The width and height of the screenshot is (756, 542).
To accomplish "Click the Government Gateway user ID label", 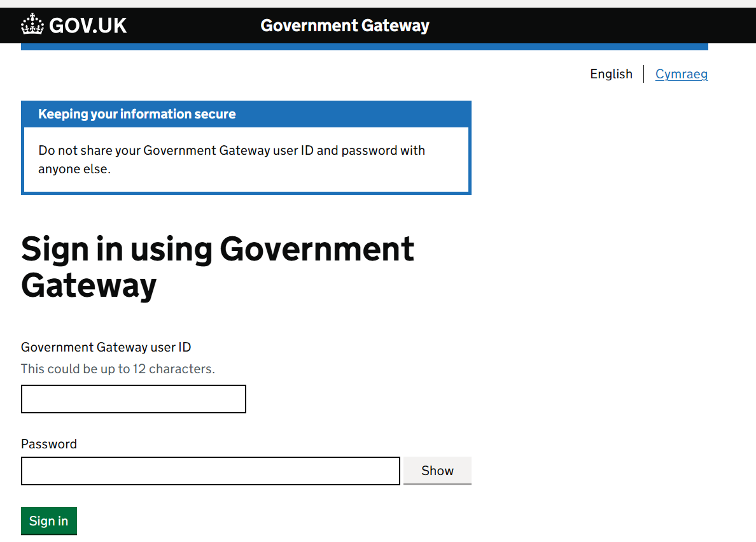I will (x=106, y=347).
